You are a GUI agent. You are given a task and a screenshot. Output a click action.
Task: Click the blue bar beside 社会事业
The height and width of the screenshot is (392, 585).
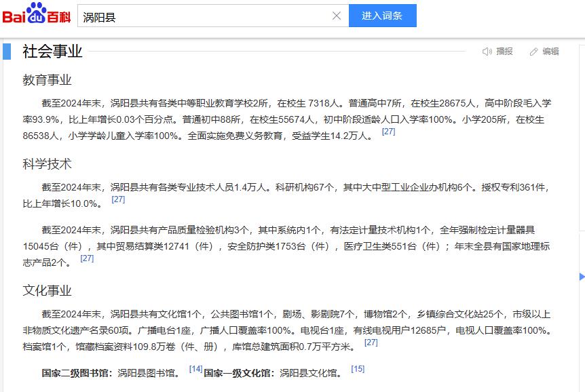(7, 52)
